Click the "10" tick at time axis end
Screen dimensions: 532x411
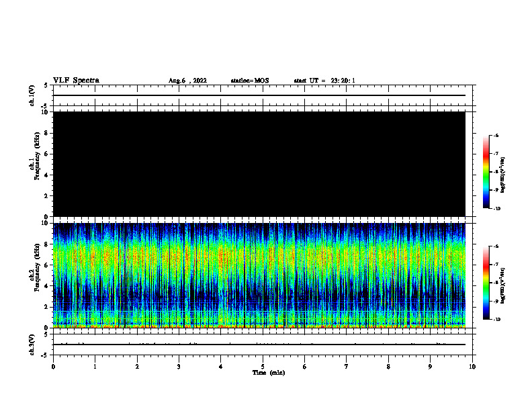pyautogui.click(x=472, y=367)
